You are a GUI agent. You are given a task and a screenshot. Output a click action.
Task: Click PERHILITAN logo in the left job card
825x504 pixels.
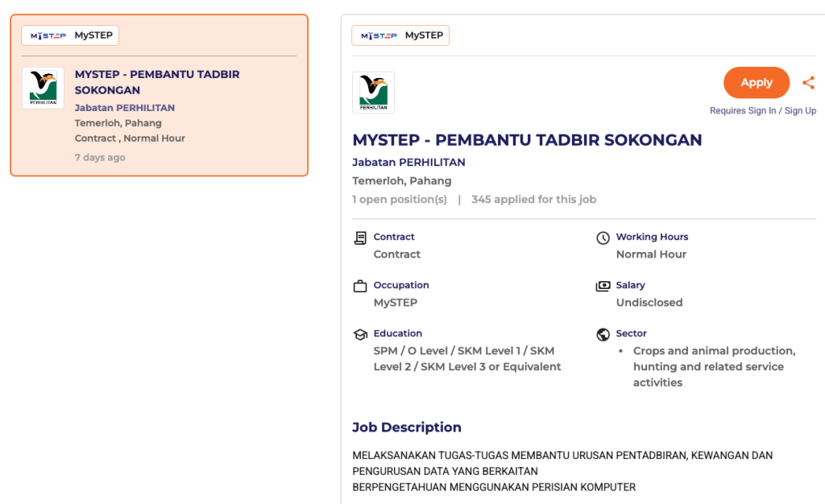(x=43, y=88)
